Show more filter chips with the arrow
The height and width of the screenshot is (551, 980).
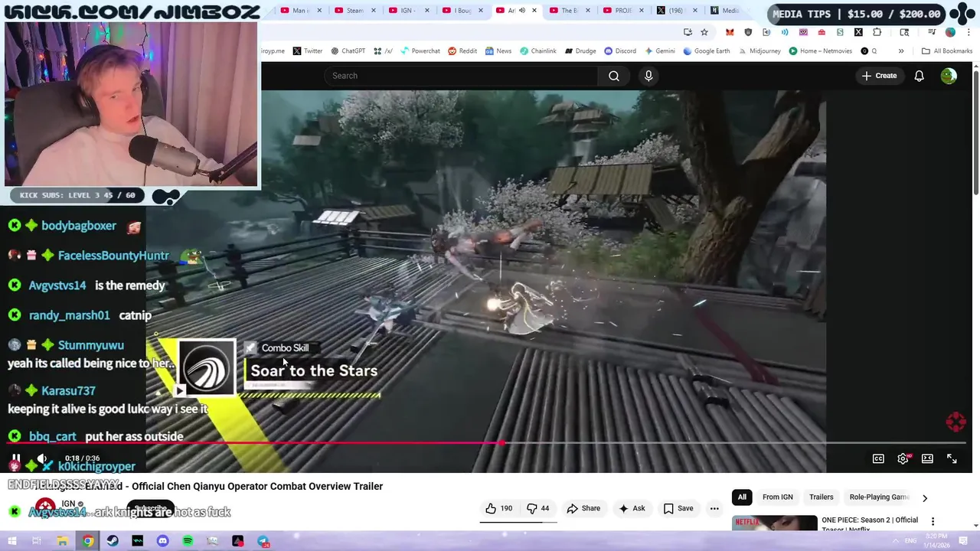(924, 497)
